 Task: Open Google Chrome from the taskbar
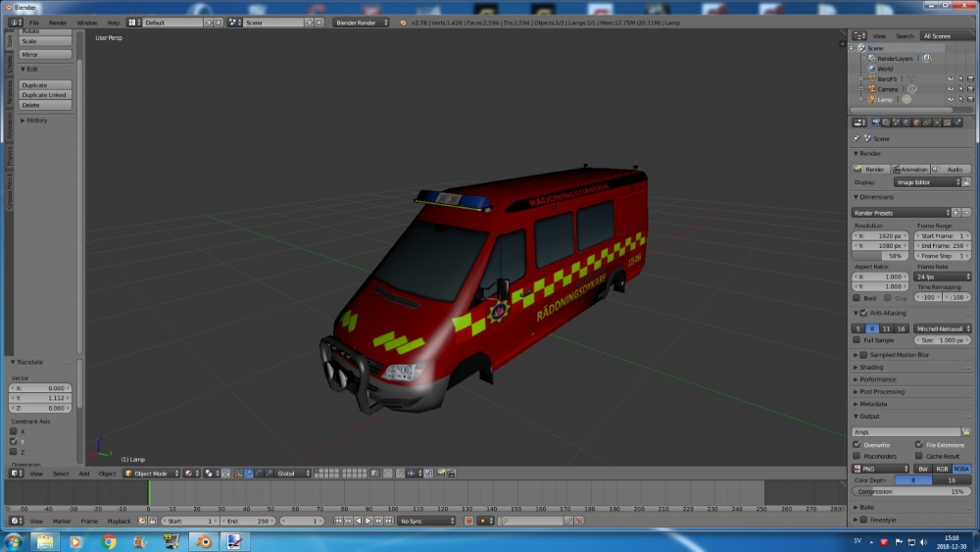pyautogui.click(x=108, y=541)
